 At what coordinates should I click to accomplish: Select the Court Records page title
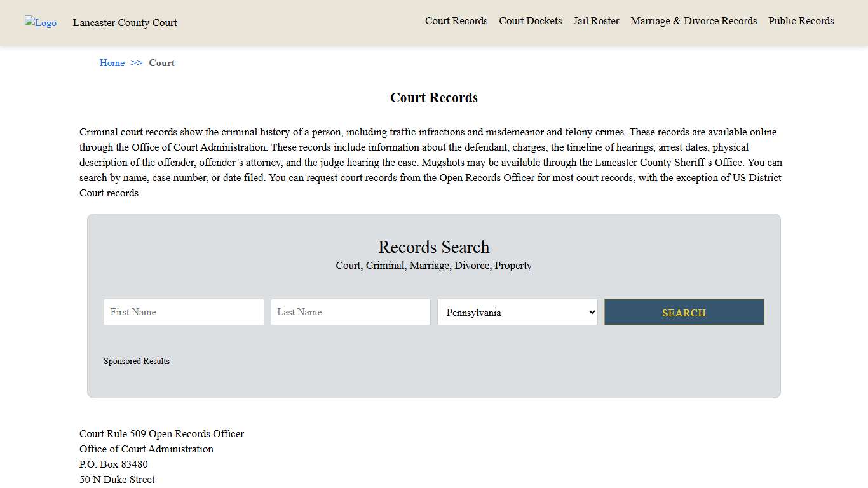[x=433, y=97]
